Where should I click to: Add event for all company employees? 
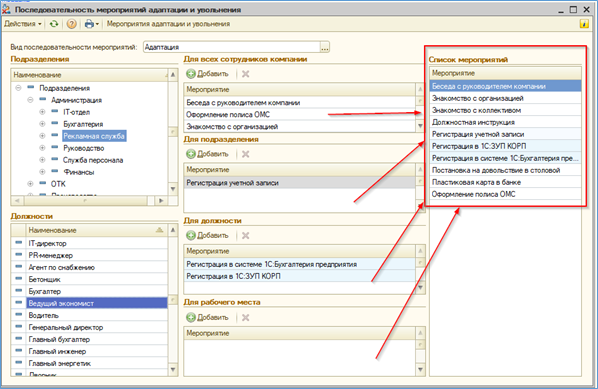coord(207,74)
